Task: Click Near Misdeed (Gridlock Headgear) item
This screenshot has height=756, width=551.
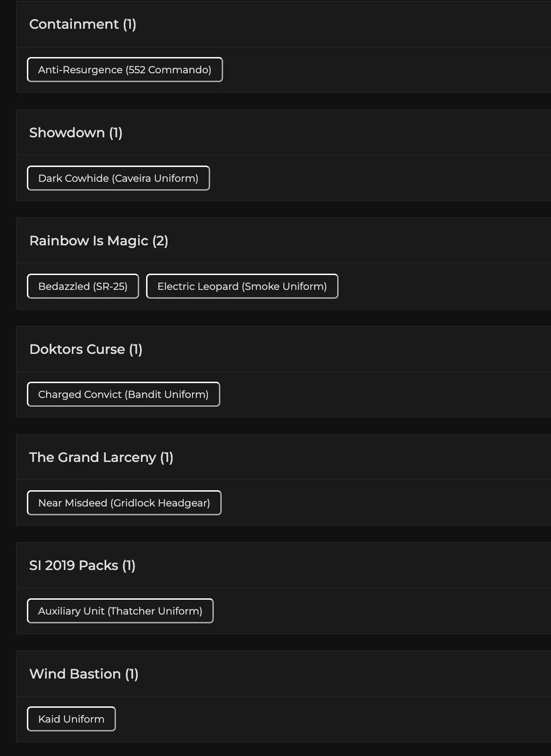Action: (124, 503)
